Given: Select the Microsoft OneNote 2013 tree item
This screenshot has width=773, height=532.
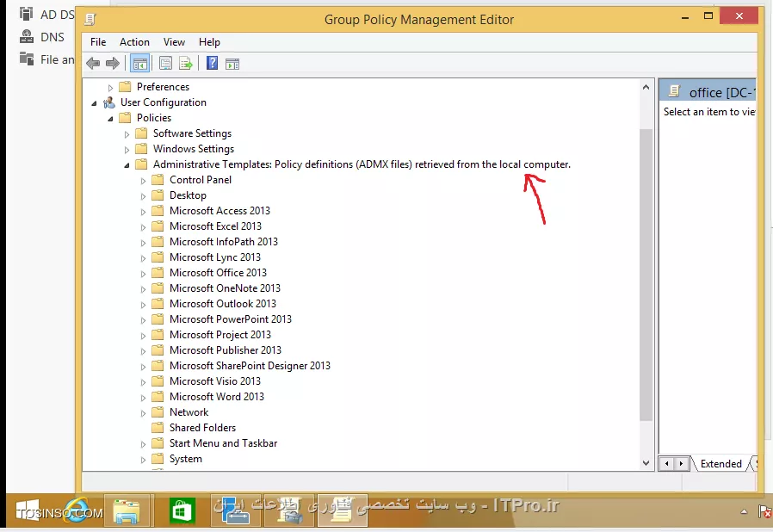Looking at the screenshot, I should 225,288.
